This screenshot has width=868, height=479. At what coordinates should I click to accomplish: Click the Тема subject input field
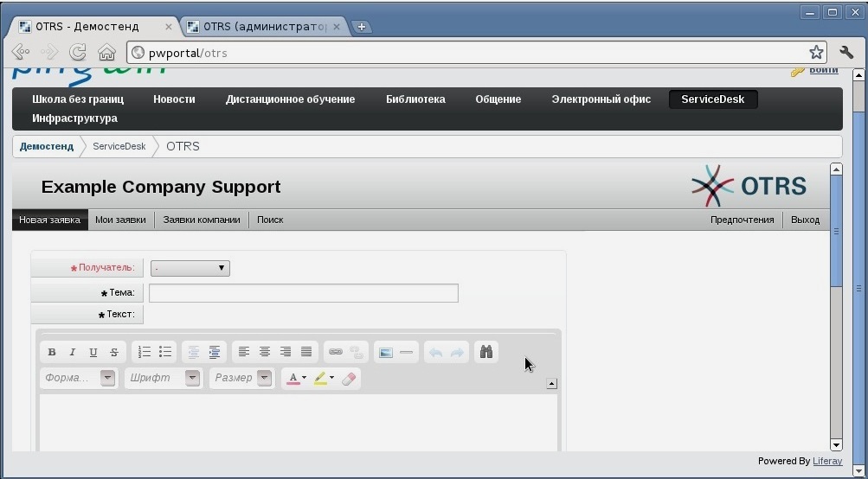pyautogui.click(x=304, y=293)
